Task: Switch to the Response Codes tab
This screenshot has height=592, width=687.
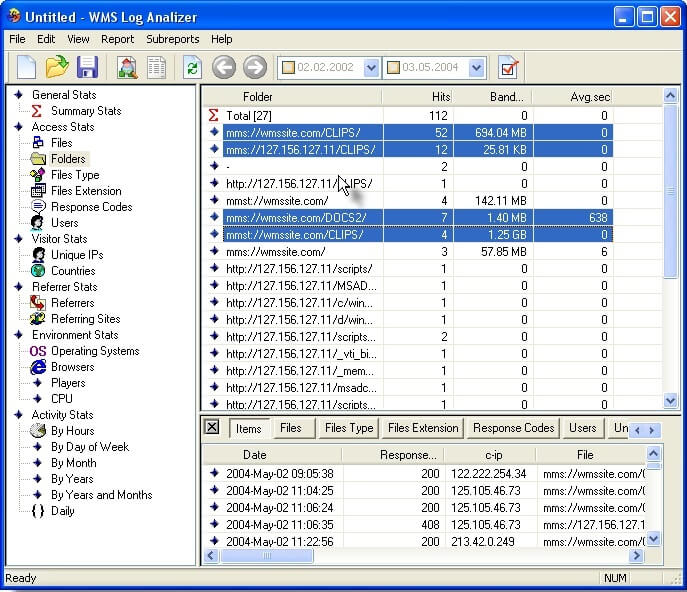Action: [513, 428]
